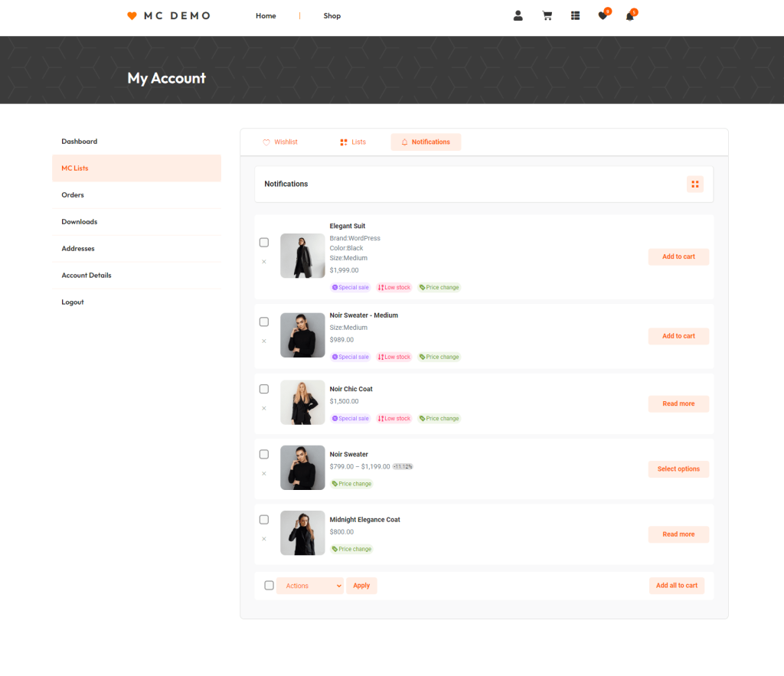Open Downloads in account sidebar
The image size is (784, 676).
tap(136, 221)
